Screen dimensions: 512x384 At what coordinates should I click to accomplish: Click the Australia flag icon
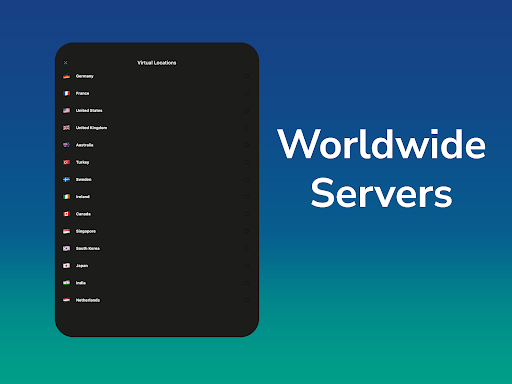67,145
